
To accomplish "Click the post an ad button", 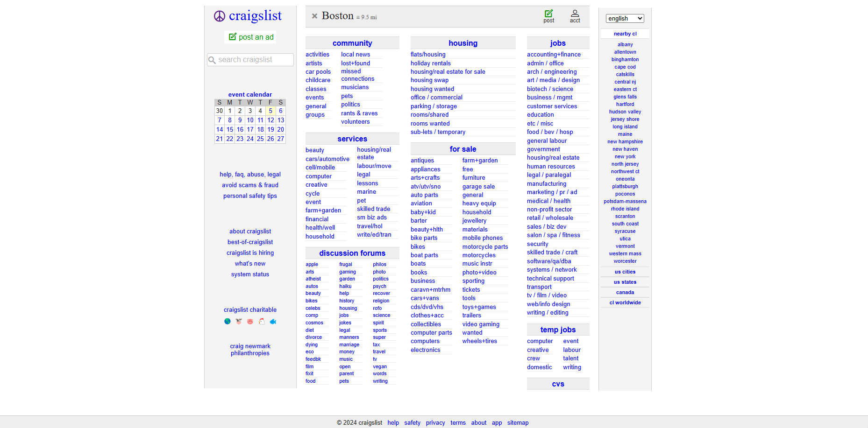I will (x=250, y=37).
